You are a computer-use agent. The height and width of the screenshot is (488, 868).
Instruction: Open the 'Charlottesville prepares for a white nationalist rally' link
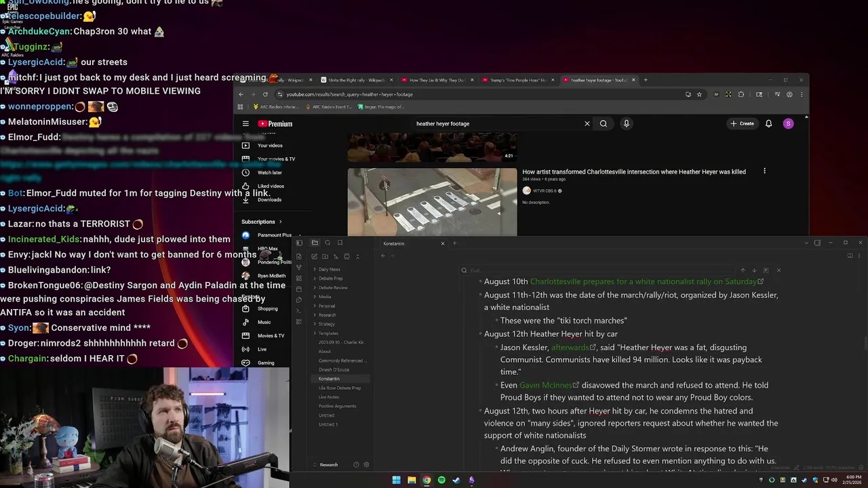pyautogui.click(x=644, y=281)
